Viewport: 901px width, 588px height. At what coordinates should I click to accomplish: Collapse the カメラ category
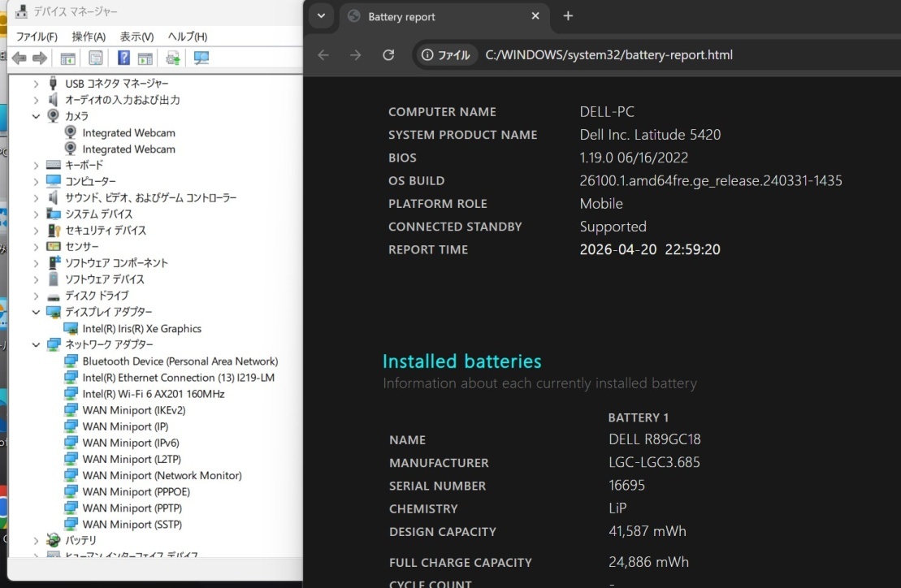(x=36, y=116)
